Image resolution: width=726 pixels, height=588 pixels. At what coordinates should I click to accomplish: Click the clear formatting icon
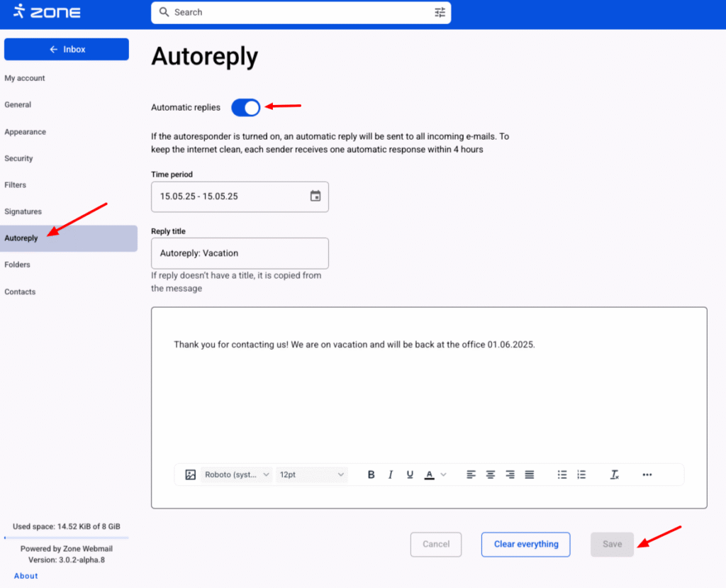(x=615, y=475)
